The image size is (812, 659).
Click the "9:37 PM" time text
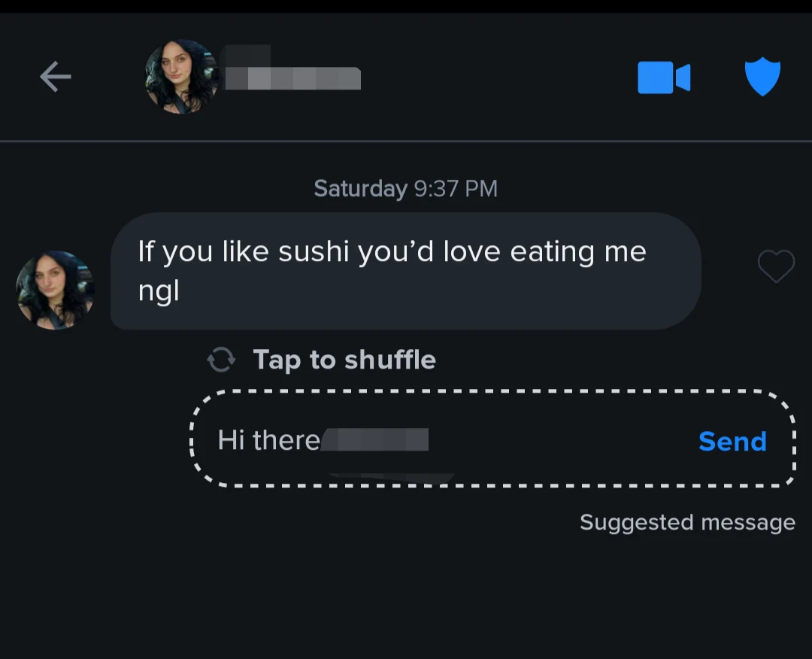tap(456, 188)
